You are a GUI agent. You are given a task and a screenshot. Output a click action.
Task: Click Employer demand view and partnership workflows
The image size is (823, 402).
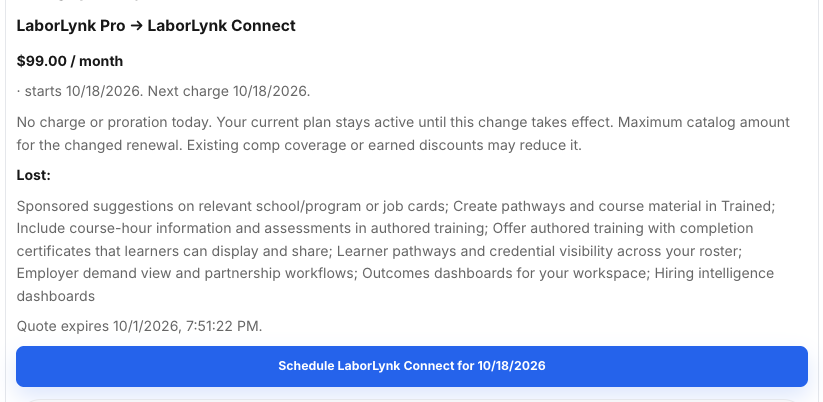(x=187, y=273)
